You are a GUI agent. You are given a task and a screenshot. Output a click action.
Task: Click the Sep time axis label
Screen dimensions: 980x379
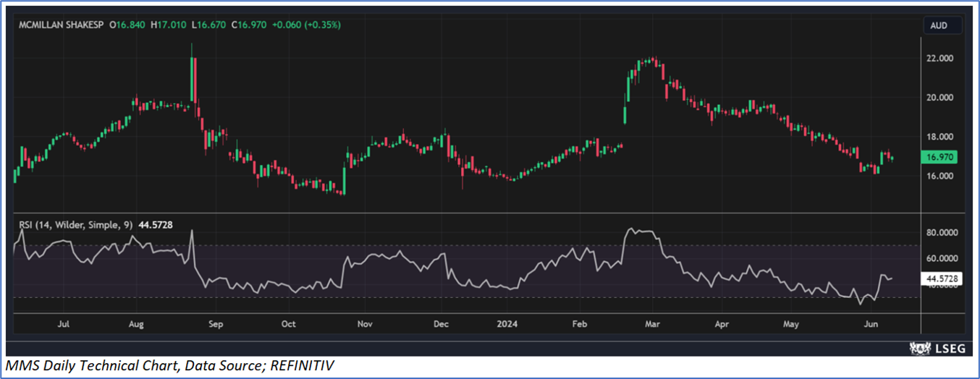[x=215, y=325]
